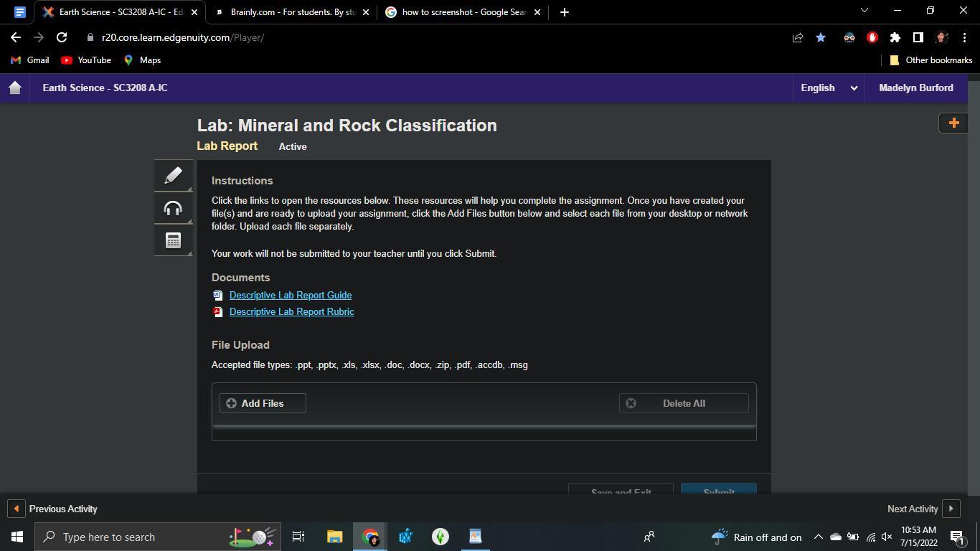980x551 pixels.
Task: Open the pencil notes tool
Action: [173, 176]
